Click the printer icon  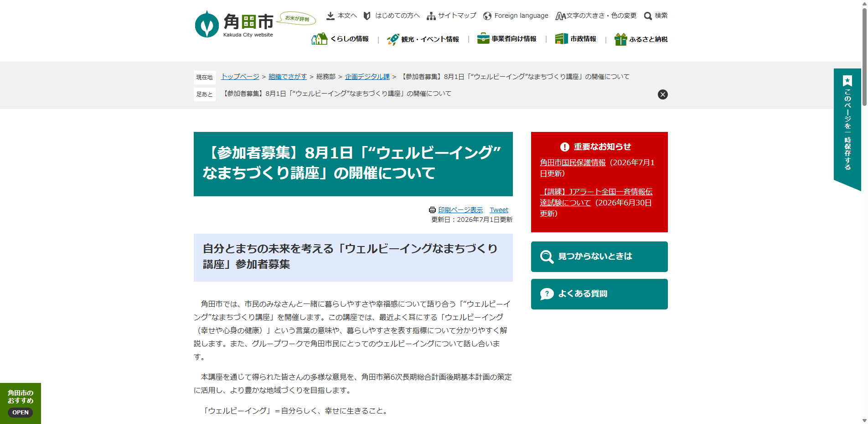point(432,210)
